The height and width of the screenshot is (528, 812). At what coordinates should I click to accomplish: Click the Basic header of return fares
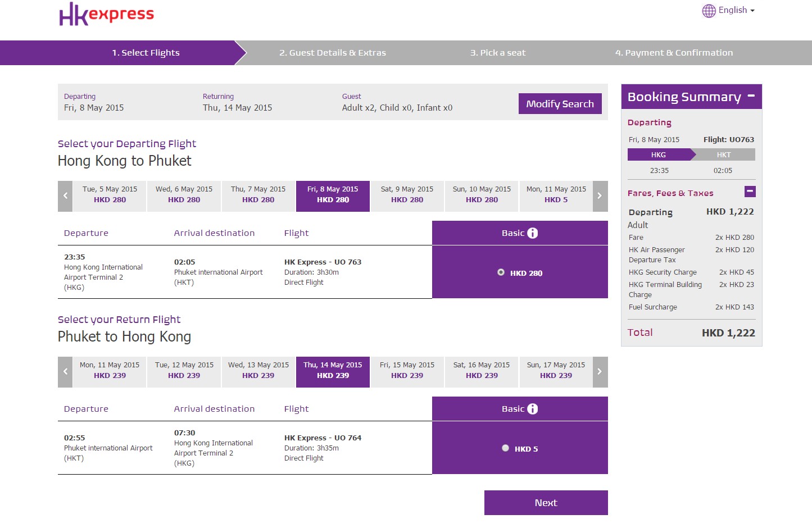coord(520,409)
